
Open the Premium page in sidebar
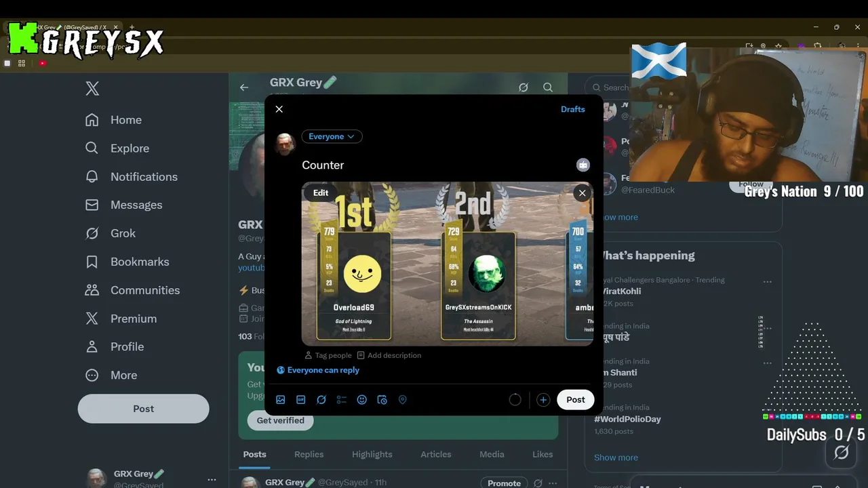[x=120, y=319]
